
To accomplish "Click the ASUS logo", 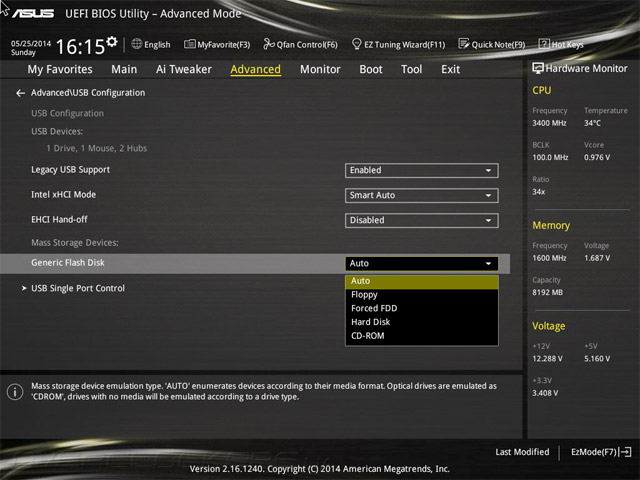I will [33, 13].
